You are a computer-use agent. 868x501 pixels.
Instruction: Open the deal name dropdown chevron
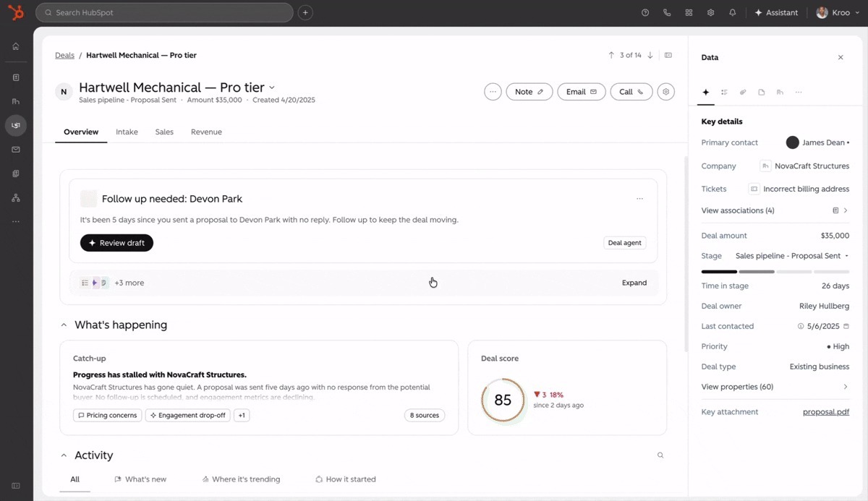272,88
